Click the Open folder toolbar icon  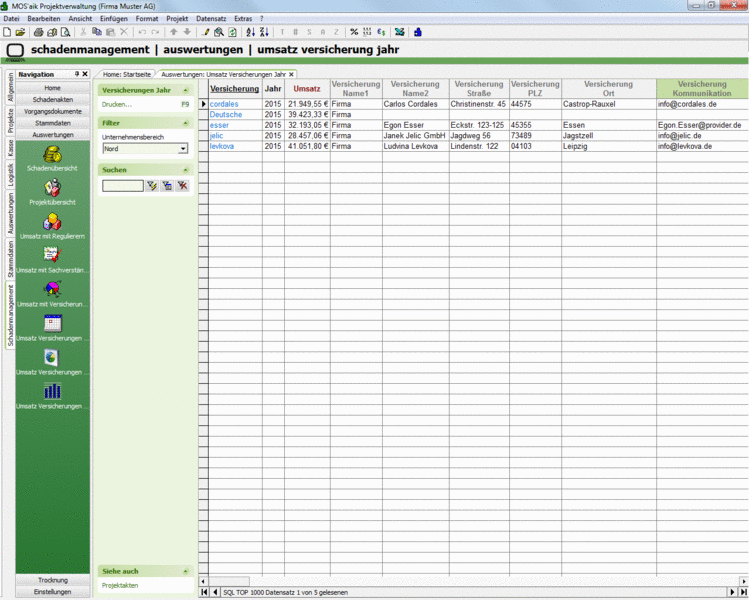point(20,32)
